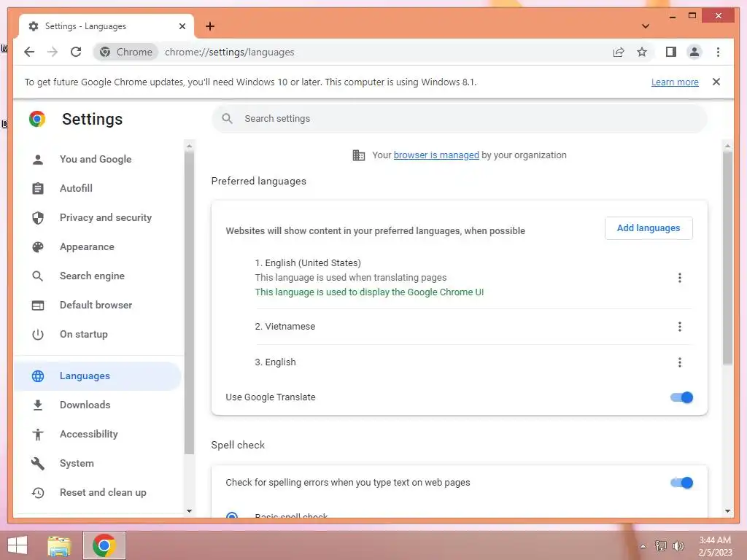The height and width of the screenshot is (560, 747).
Task: Open more actions for 3. English
Action: pos(679,362)
